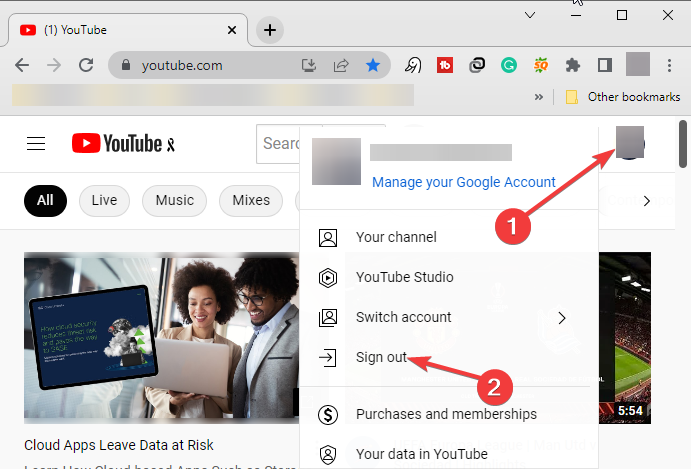Select the Mixes filter chip
Screen dimensions: 691x469
pos(251,201)
